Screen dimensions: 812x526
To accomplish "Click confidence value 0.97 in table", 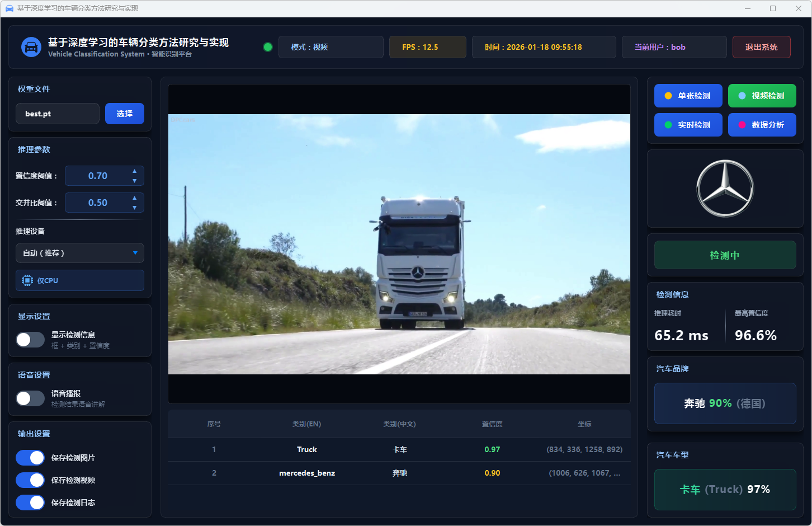I will tap(492, 449).
